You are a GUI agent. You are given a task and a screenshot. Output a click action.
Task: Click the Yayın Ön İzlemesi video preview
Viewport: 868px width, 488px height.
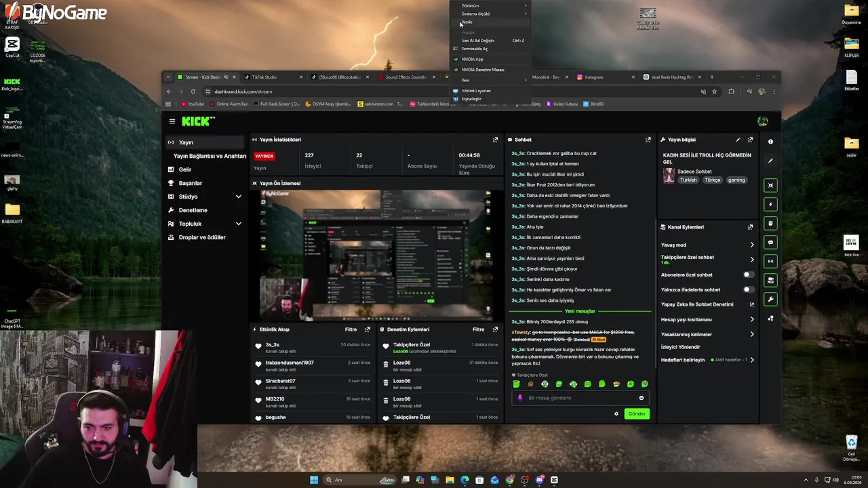point(376,255)
